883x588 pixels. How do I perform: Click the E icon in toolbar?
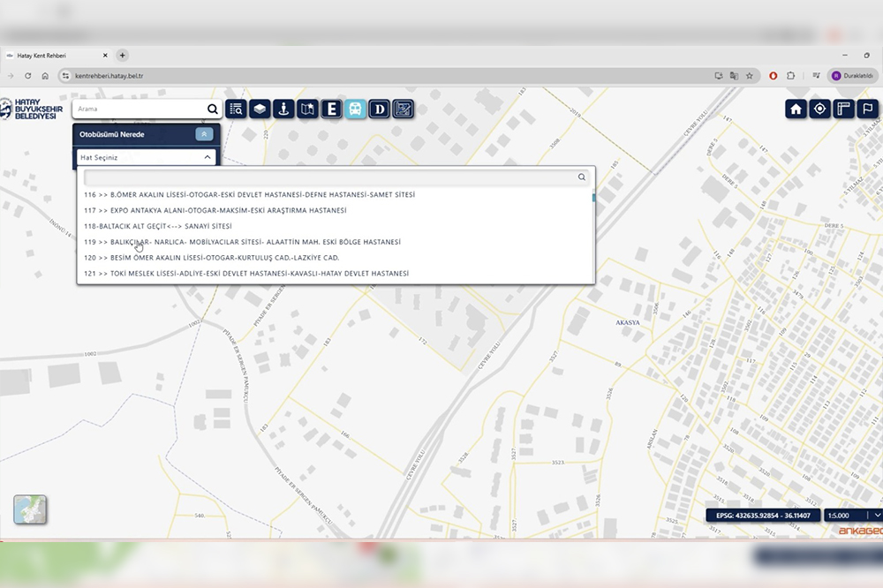pyautogui.click(x=331, y=109)
